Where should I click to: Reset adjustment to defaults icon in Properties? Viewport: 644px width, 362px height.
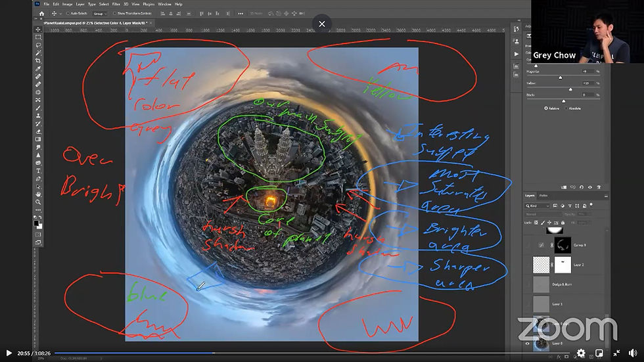[x=581, y=187]
